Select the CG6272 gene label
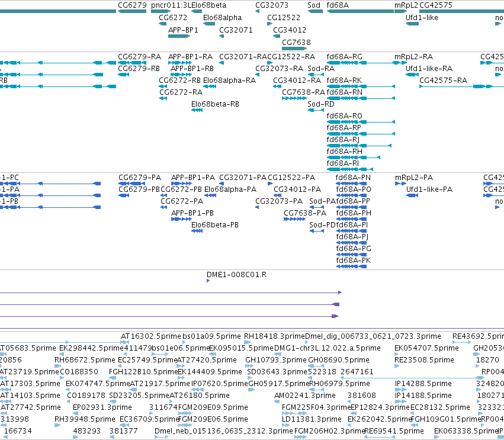 click(173, 17)
